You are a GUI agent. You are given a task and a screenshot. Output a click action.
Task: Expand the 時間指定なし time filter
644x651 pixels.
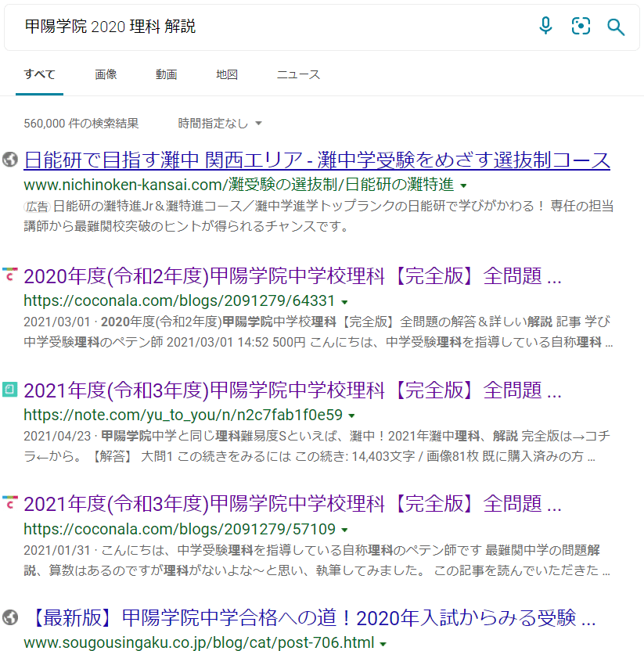click(220, 124)
